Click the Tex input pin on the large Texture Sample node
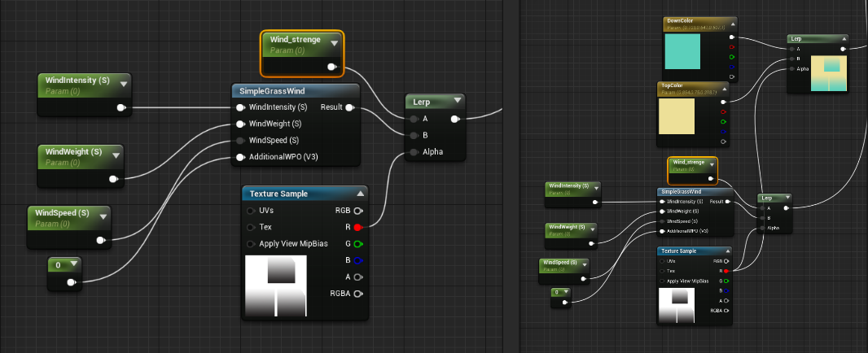 coord(251,228)
